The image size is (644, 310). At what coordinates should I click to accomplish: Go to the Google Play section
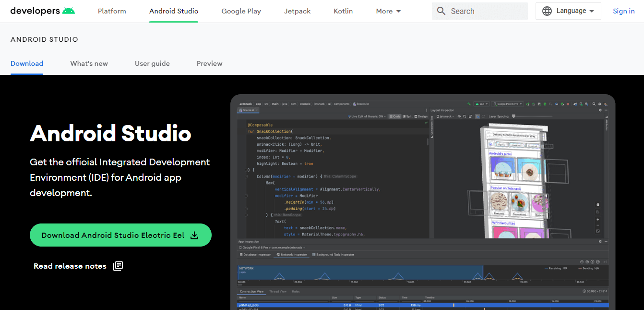pyautogui.click(x=241, y=11)
